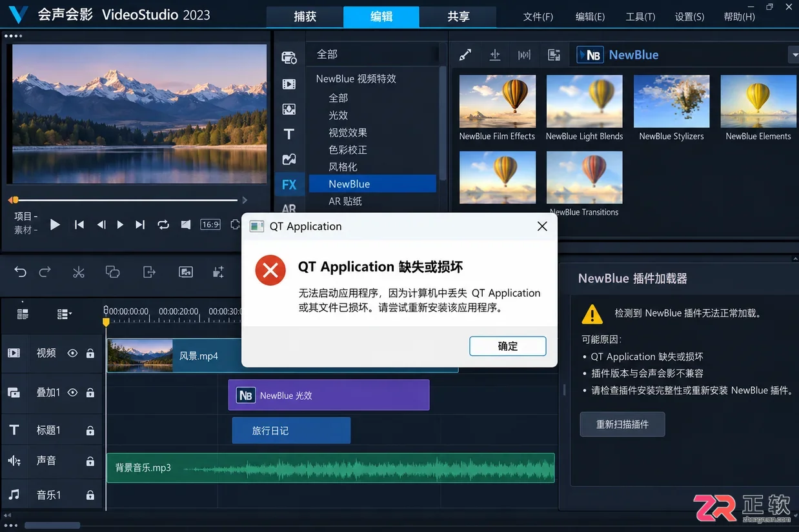The width and height of the screenshot is (799, 532).
Task: Toggle visibility of the 视频 track
Action: click(72, 353)
